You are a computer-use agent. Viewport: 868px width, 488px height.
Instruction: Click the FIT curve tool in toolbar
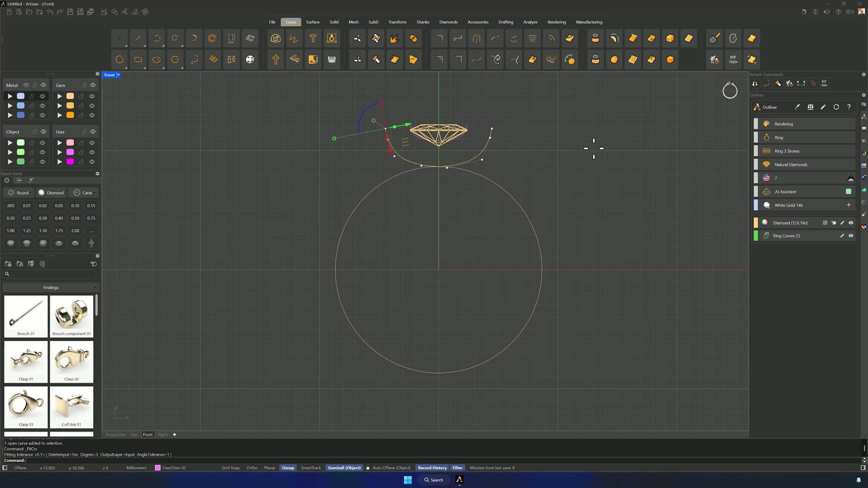733,59
